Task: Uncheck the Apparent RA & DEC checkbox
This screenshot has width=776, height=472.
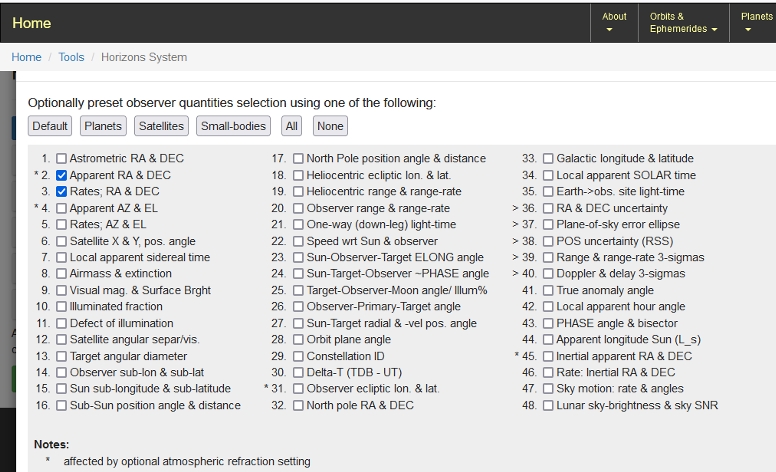Action: click(62, 175)
